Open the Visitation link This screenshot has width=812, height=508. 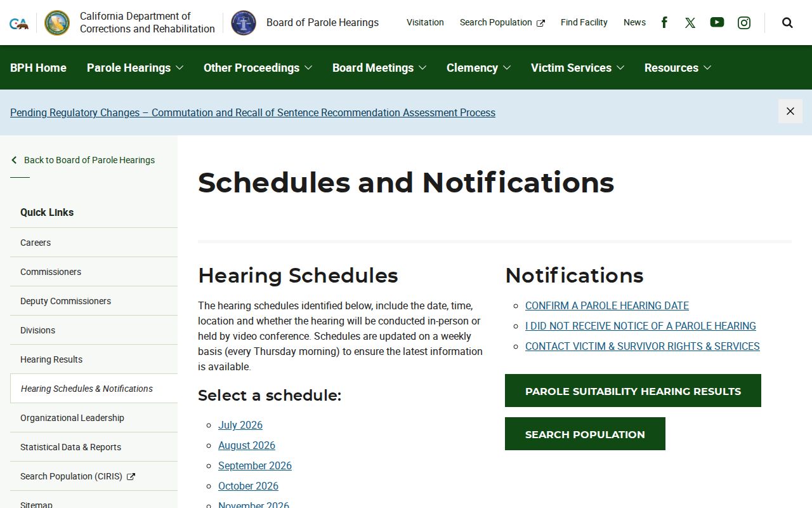425,22
